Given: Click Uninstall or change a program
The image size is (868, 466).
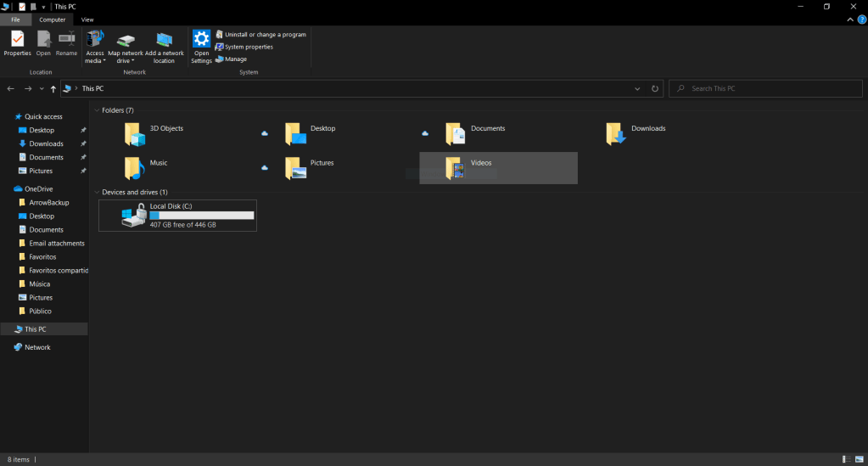Looking at the screenshot, I should click(x=265, y=35).
